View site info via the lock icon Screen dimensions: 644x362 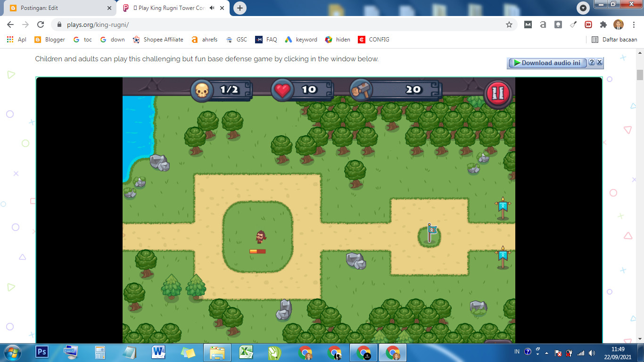[x=59, y=25]
